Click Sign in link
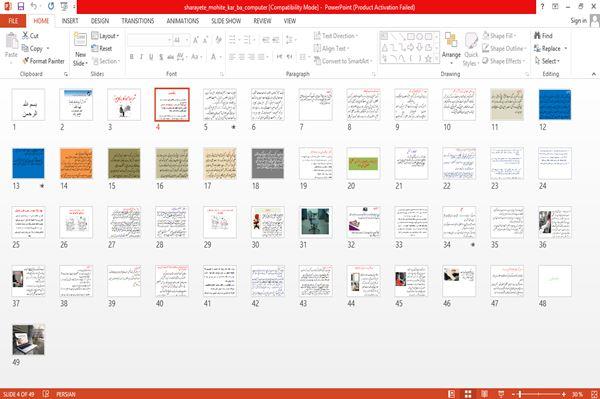Image resolution: width=600 pixels, height=399 pixels. click(x=578, y=21)
